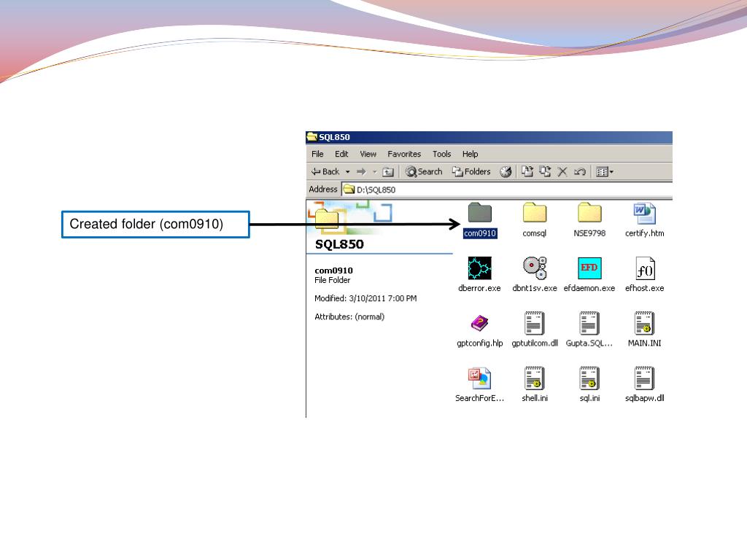Open the File menu
Screen dimensions: 747x560
tap(317, 154)
